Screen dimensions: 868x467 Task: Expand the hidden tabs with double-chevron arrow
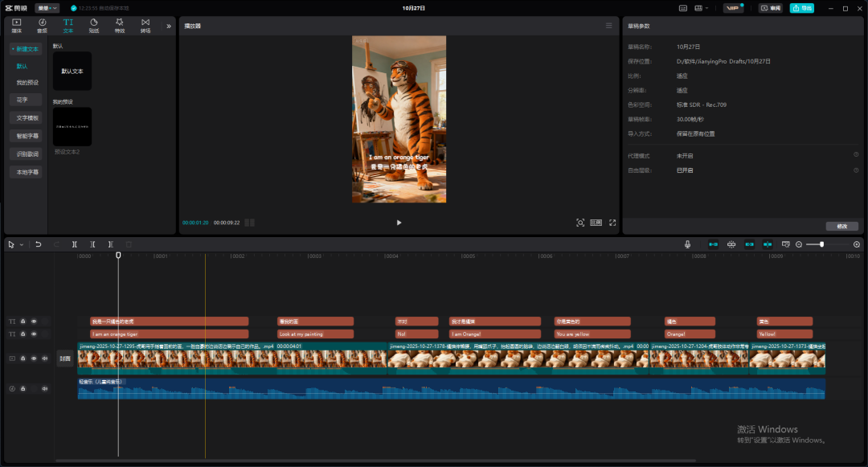click(x=168, y=26)
